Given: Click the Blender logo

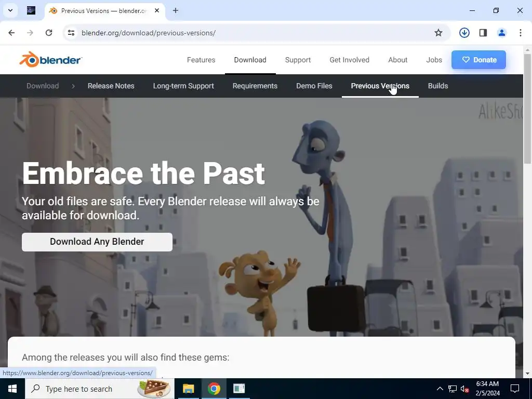Looking at the screenshot, I should tap(51, 60).
